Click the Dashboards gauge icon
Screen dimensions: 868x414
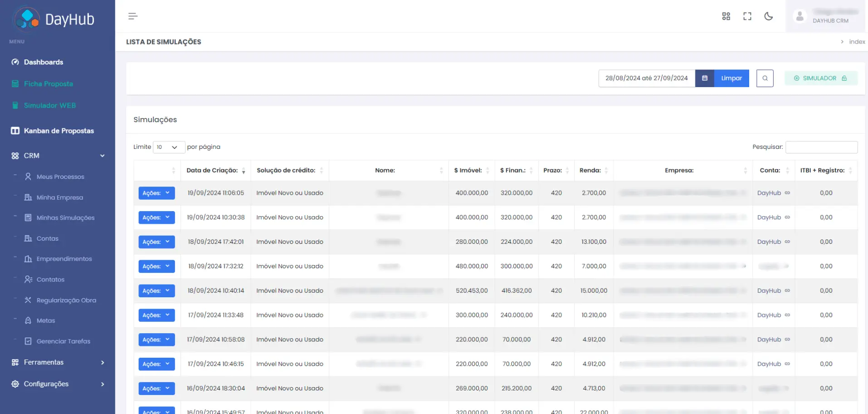click(x=15, y=62)
